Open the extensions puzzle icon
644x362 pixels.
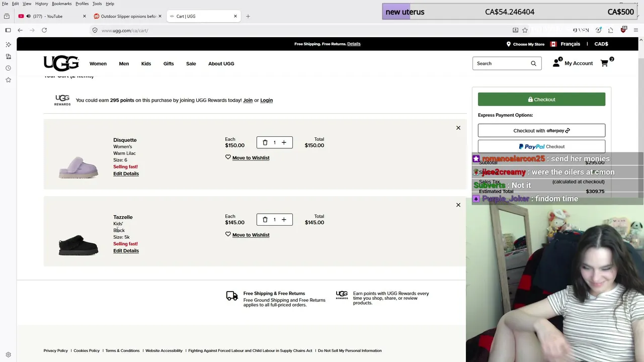(x=611, y=30)
